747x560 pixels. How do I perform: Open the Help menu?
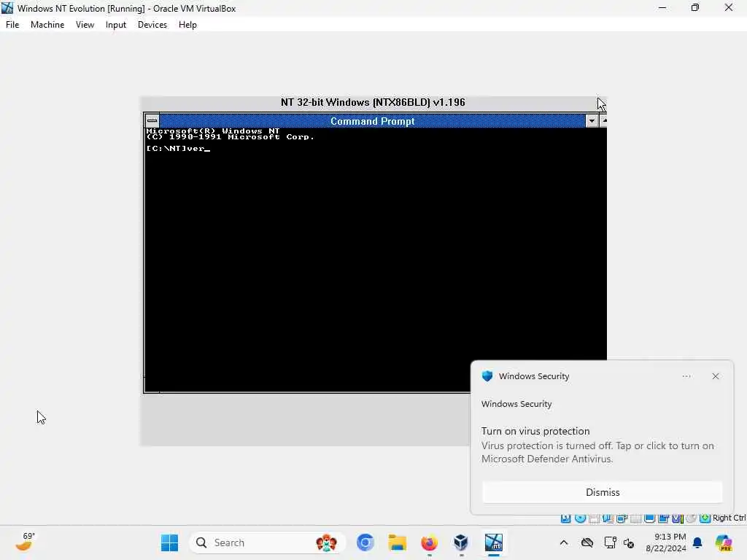tap(187, 25)
